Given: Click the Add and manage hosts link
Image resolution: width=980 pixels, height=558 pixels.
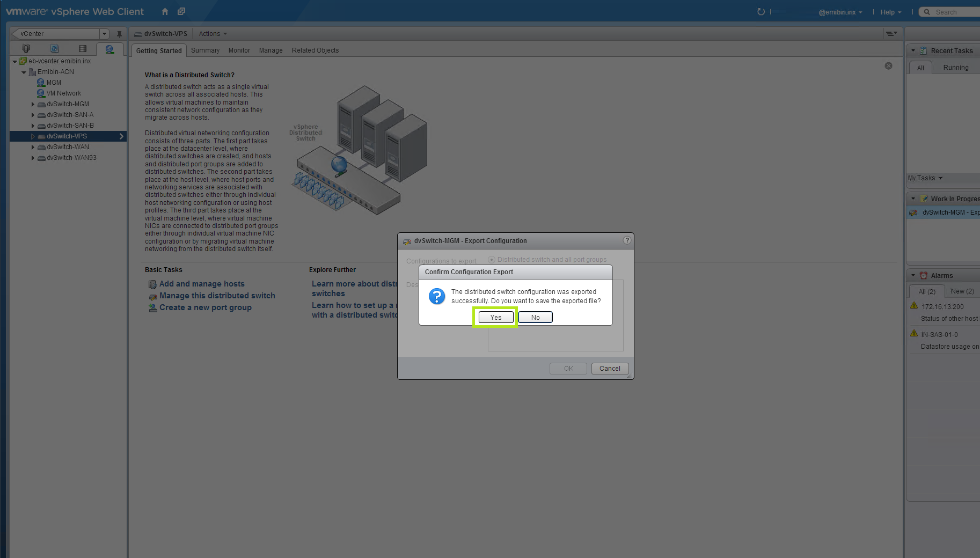Looking at the screenshot, I should (x=202, y=284).
